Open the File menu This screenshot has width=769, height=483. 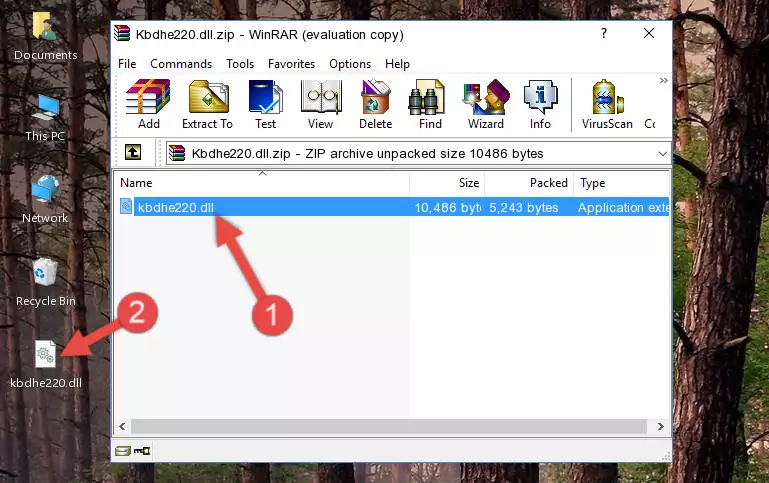tap(127, 64)
